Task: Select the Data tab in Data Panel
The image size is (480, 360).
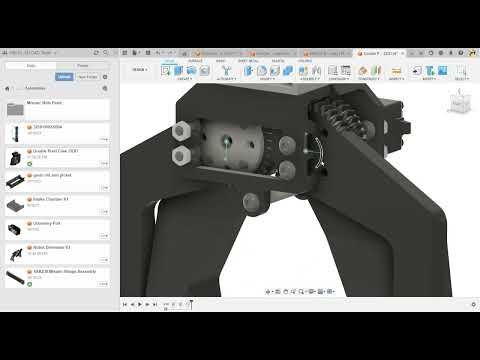Action: (31, 66)
